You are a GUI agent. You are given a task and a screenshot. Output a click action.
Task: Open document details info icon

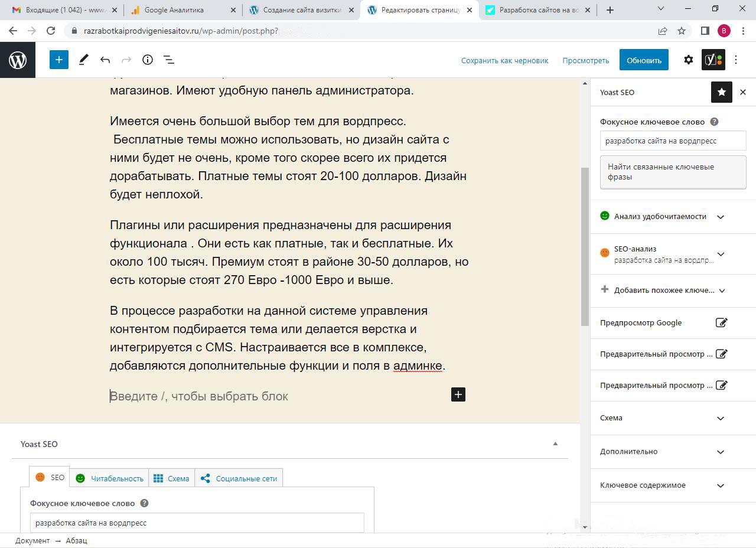(x=148, y=60)
